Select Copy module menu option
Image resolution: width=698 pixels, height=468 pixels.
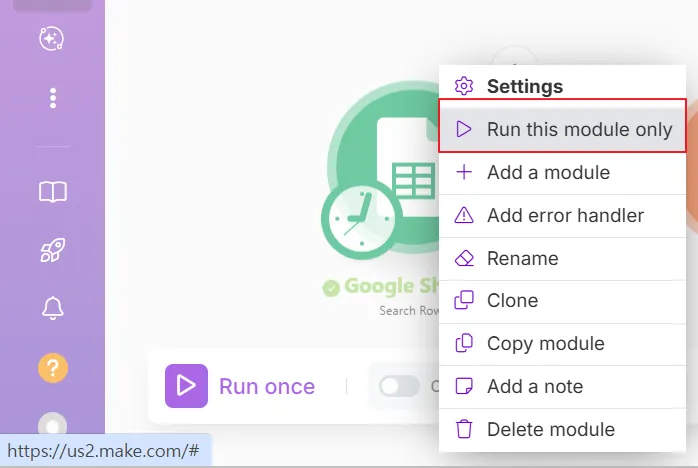(x=545, y=343)
